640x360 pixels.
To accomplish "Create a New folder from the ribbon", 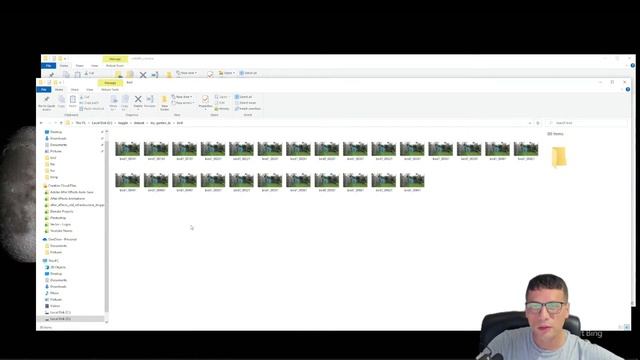I will pos(164,103).
